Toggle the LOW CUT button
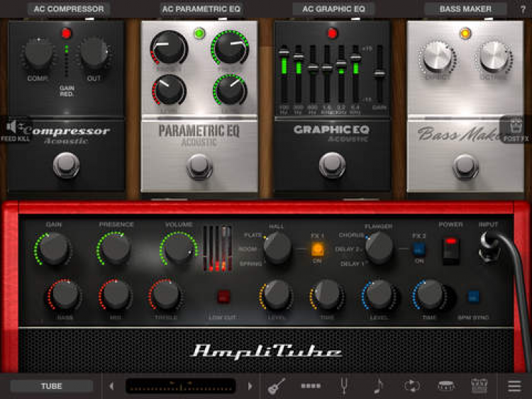 pyautogui.click(x=223, y=297)
